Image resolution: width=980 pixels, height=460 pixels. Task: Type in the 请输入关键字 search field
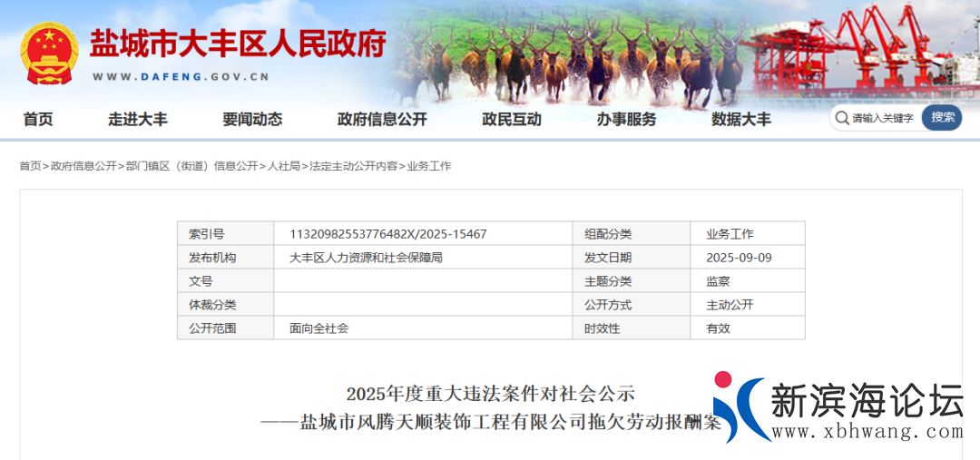884,118
